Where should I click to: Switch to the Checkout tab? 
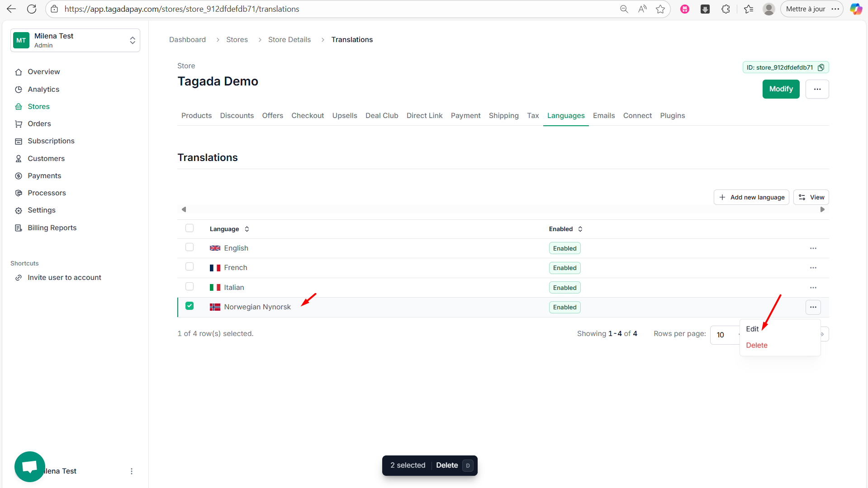(x=308, y=115)
